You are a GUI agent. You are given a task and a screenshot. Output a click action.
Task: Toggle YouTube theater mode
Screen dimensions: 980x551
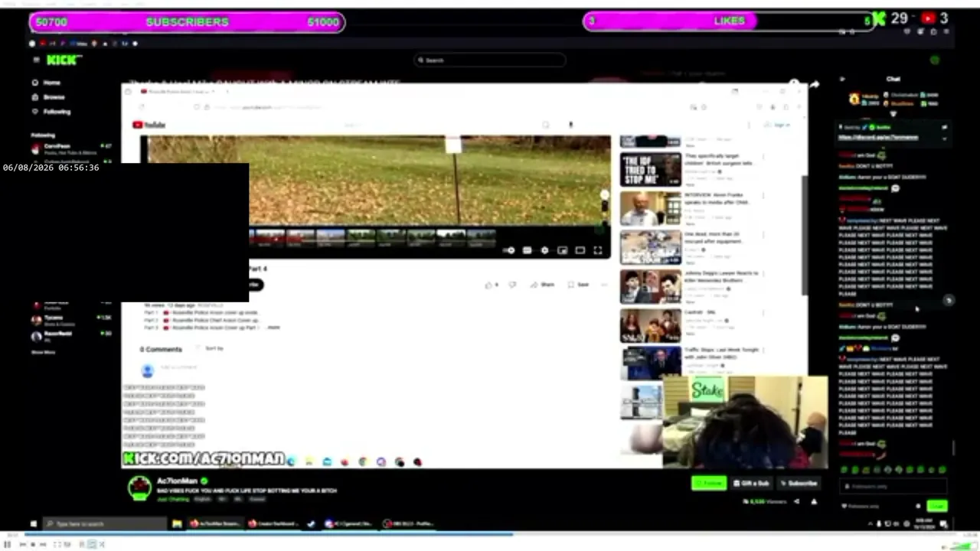click(x=580, y=250)
